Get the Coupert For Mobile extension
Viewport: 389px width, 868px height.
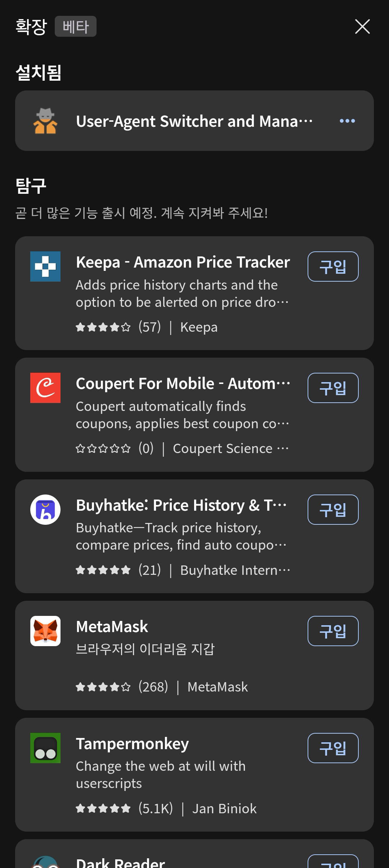tap(333, 388)
